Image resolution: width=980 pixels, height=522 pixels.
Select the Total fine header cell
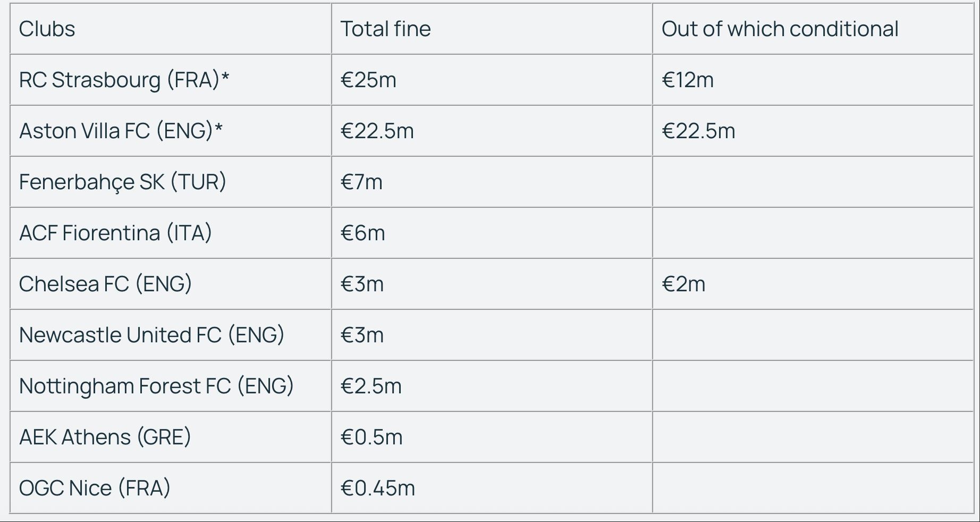pyautogui.click(x=492, y=29)
